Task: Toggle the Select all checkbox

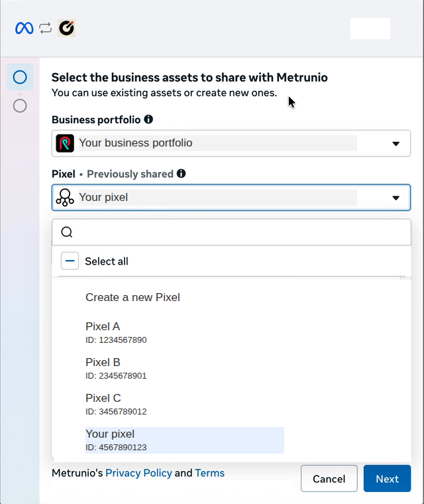Action: click(70, 261)
